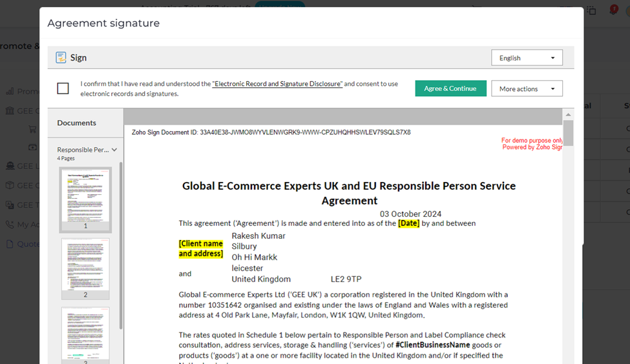630x364 pixels.
Task: Select page 1 thumbnail
Action: tap(85, 196)
